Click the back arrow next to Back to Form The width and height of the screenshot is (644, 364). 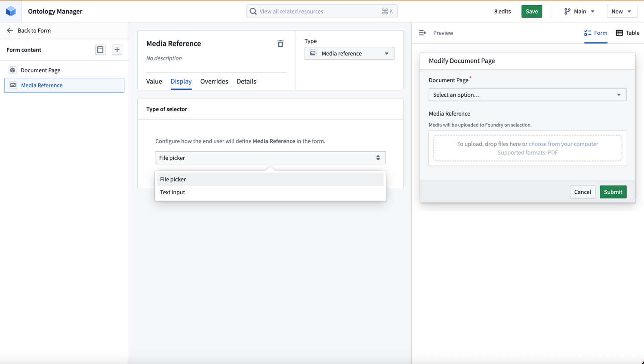click(x=9, y=31)
